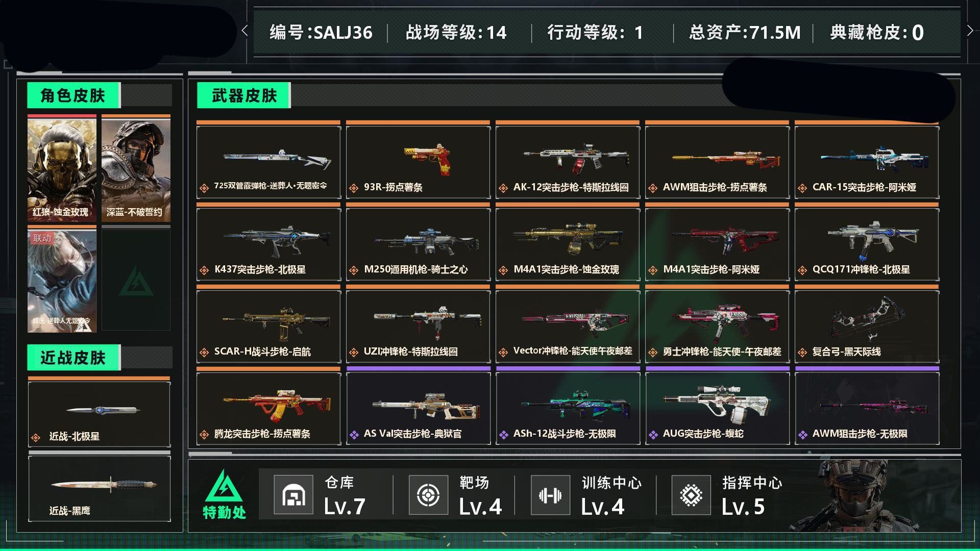This screenshot has width=980, height=551.
Task: Click the green 特勤处 logo
Action: click(x=225, y=494)
